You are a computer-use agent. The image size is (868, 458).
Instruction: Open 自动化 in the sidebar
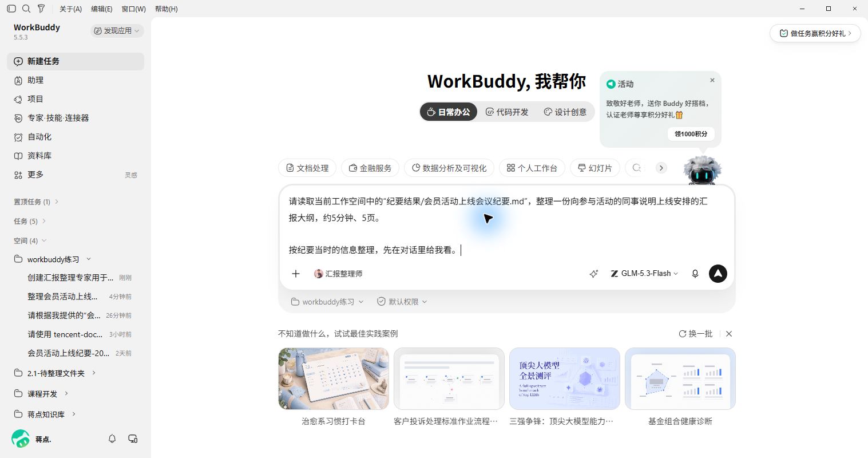(x=76, y=137)
